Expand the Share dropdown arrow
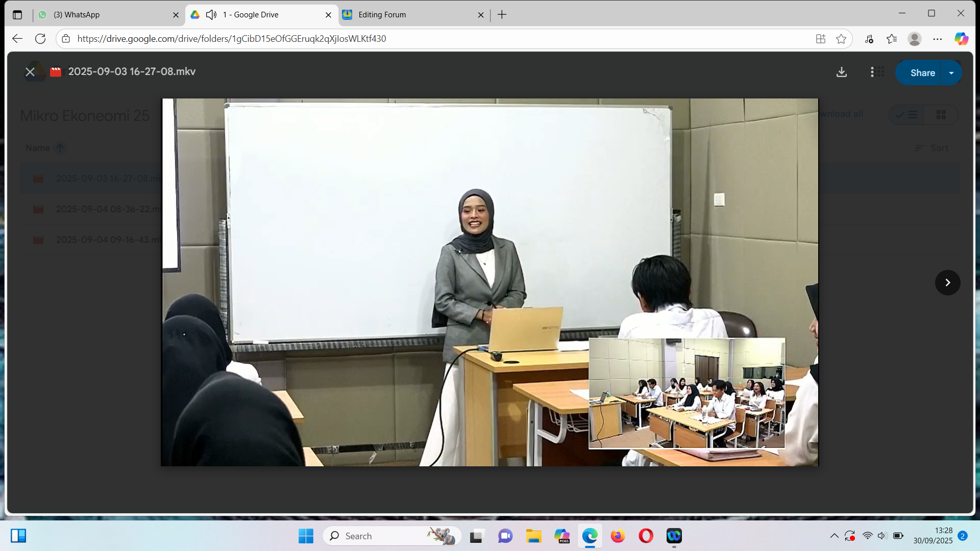980x551 pixels. [x=951, y=73]
